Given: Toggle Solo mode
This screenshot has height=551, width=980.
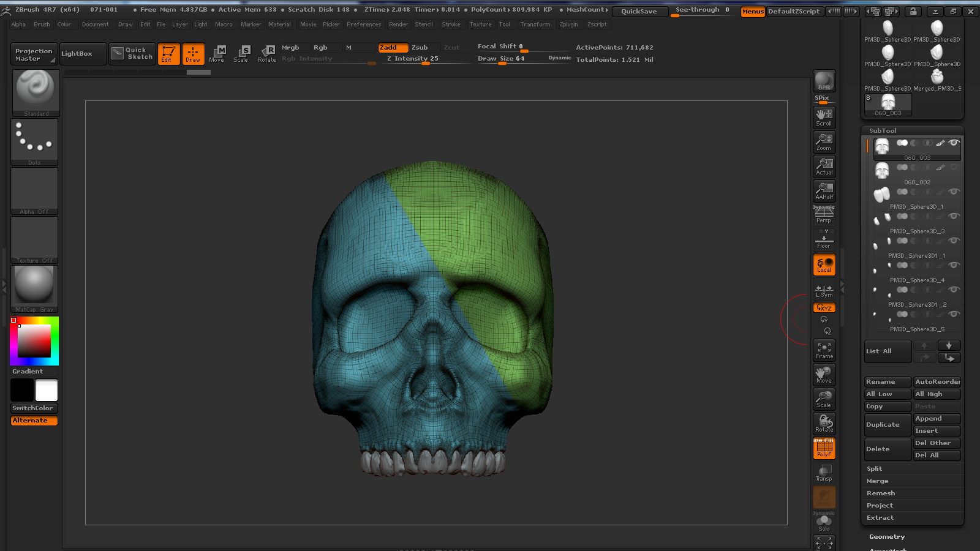Looking at the screenshot, I should coord(824,523).
